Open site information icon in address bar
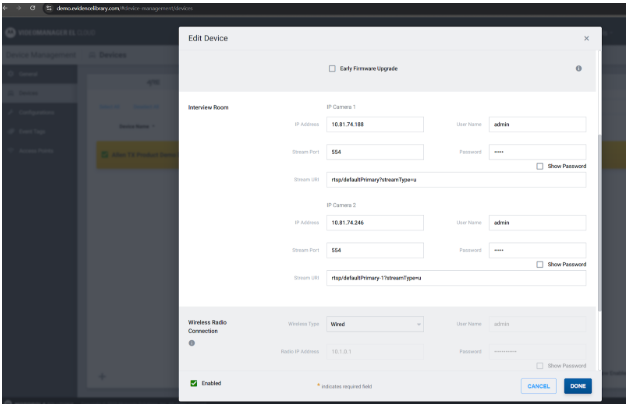Screen dimensions: 626x406 [x=49, y=8]
